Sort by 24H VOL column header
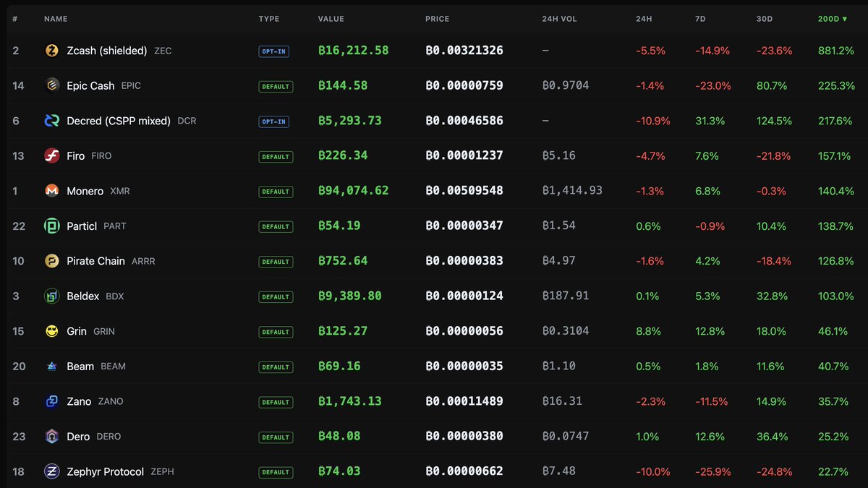This screenshot has height=488, width=868. tap(559, 19)
